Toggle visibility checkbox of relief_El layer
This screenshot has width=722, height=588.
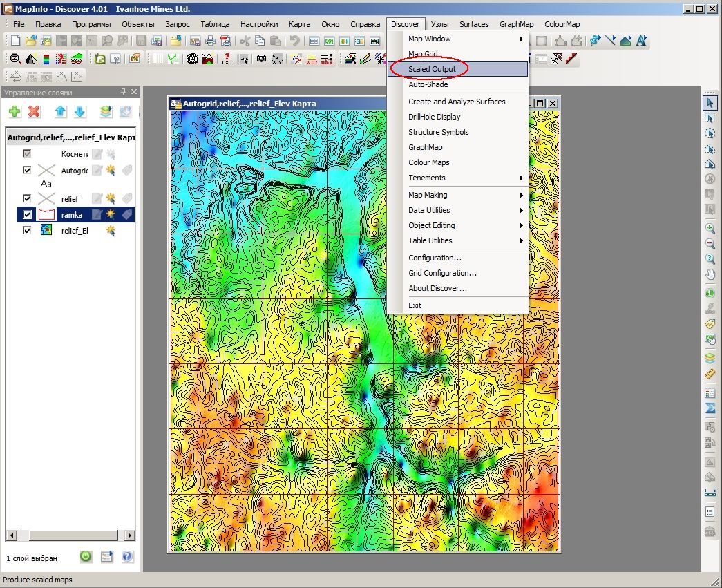point(27,230)
